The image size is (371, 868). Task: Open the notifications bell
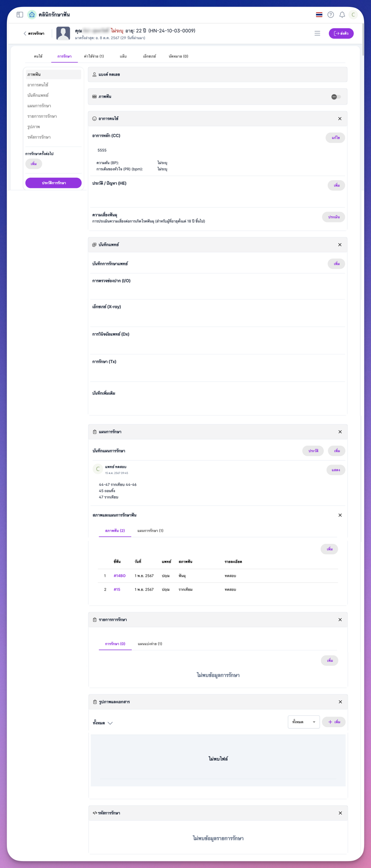(x=342, y=15)
